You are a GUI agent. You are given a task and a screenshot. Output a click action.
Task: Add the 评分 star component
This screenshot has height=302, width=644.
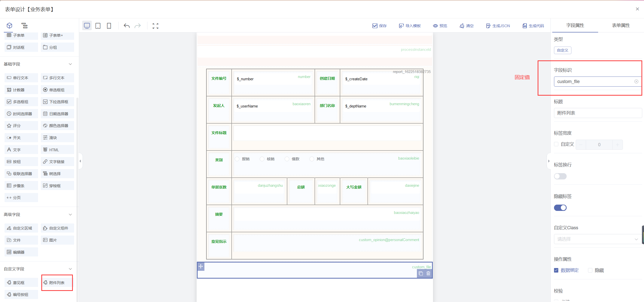coord(21,126)
